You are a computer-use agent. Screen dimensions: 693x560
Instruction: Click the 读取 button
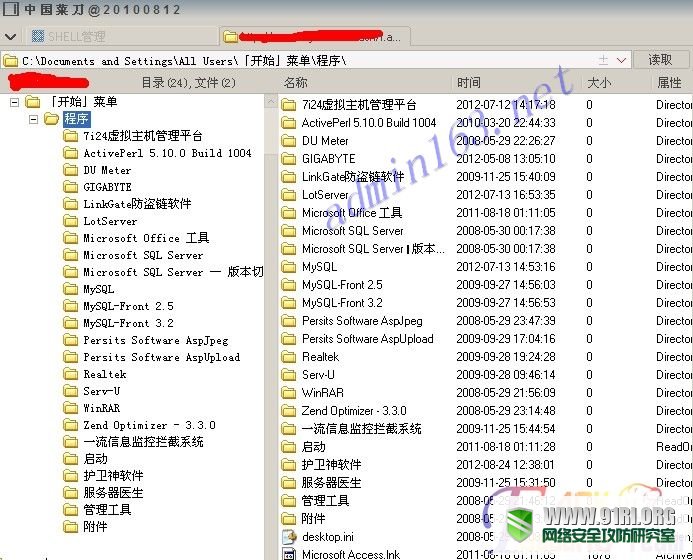(660, 60)
